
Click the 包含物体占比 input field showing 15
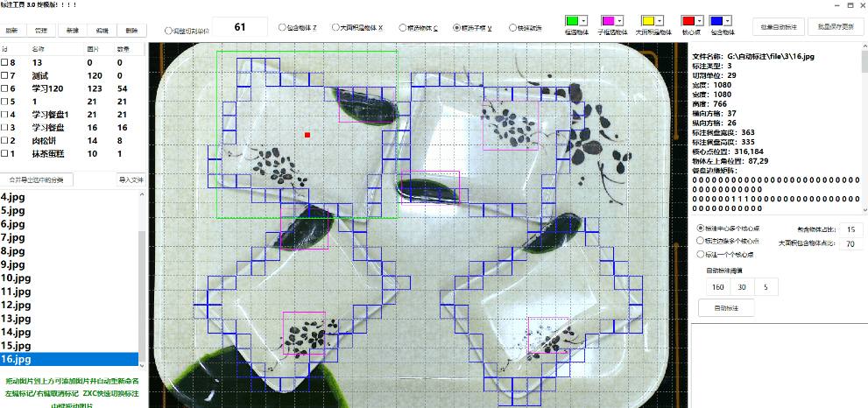849,229
